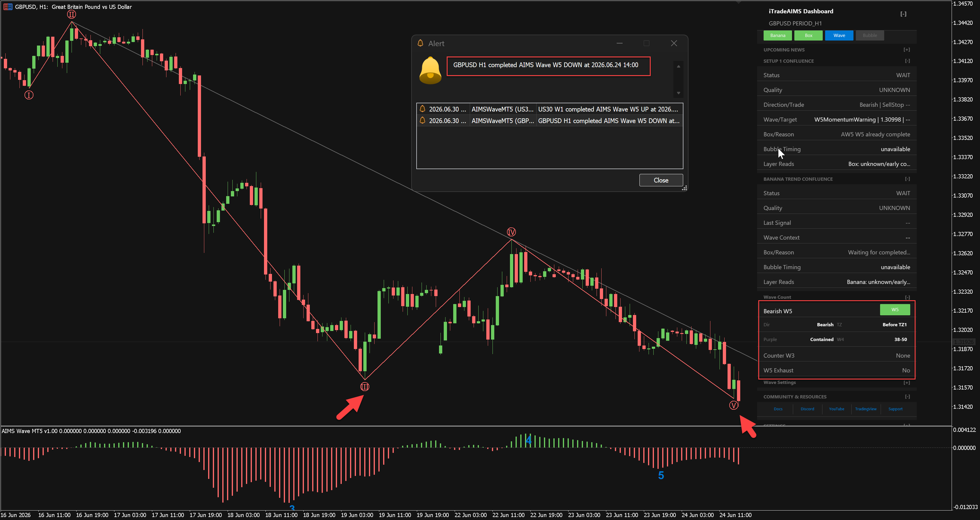Click the Wave Context row
Image resolution: width=980 pixels, height=520 pixels.
coord(837,238)
